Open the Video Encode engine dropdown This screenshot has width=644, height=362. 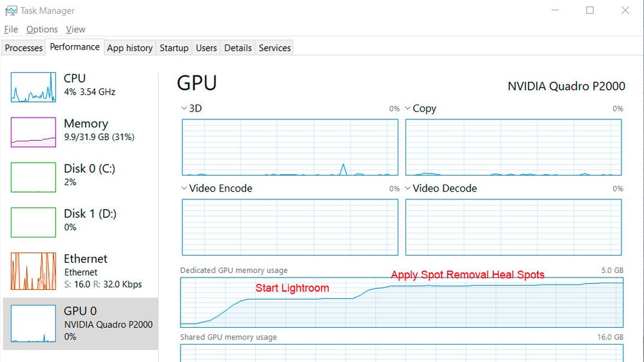click(184, 188)
